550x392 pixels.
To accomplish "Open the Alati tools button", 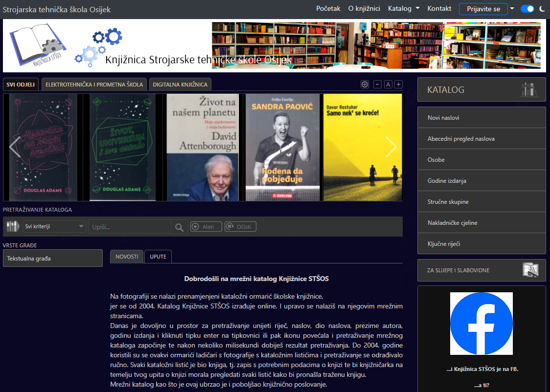I will [x=206, y=227].
